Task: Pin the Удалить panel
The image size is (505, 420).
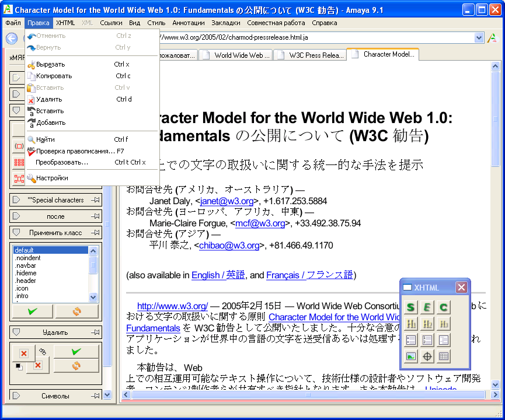Action: 96,332
